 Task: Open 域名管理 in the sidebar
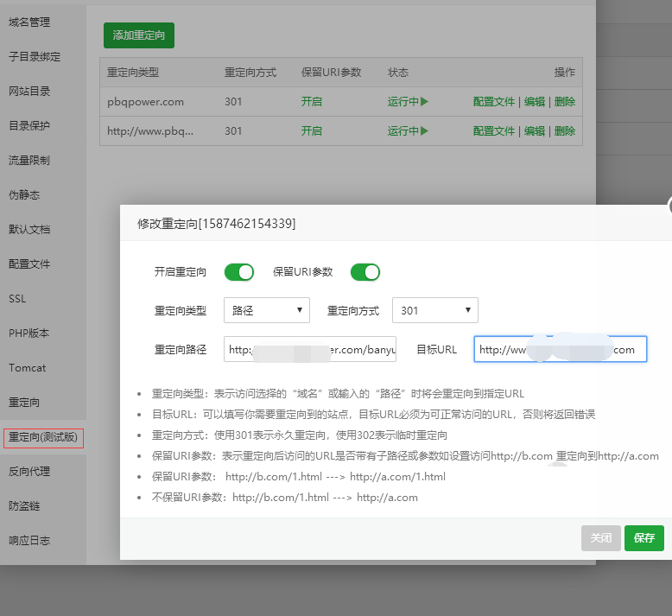tap(29, 22)
